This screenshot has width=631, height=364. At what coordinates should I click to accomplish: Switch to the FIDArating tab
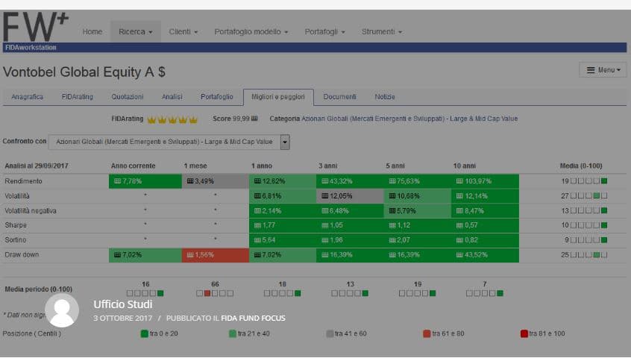[x=78, y=97]
